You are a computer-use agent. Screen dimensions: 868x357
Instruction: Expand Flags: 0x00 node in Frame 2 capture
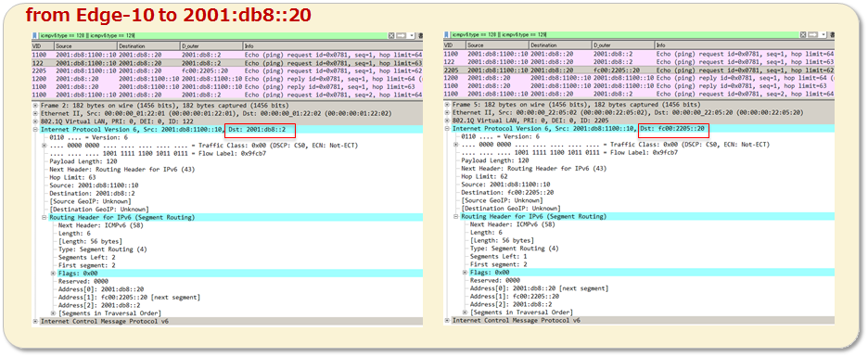53,273
